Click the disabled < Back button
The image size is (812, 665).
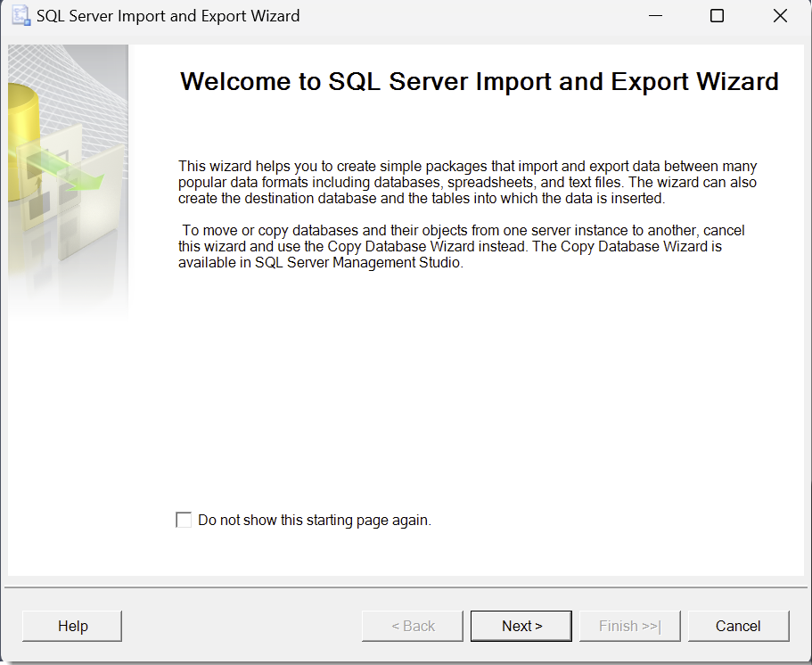click(413, 626)
